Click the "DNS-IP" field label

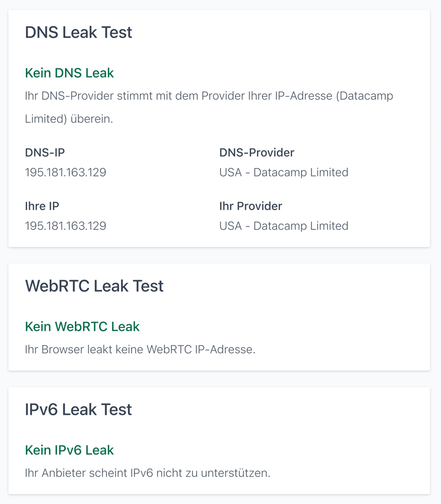[45, 153]
